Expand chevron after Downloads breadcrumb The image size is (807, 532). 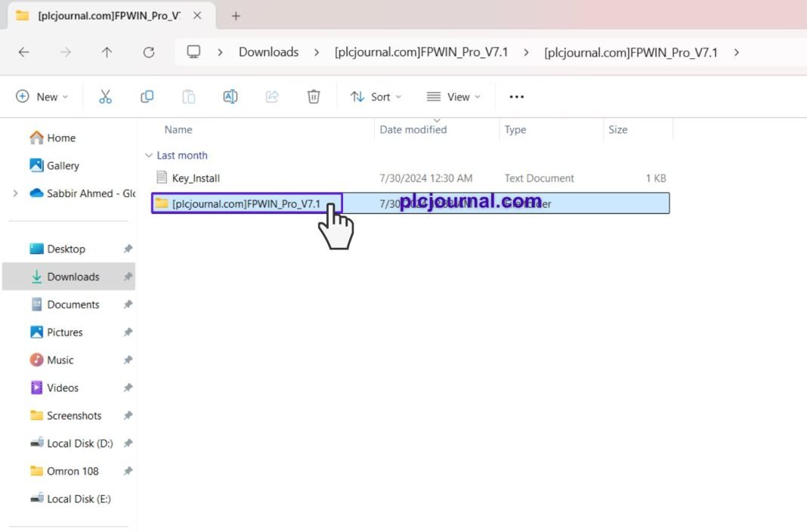point(316,52)
